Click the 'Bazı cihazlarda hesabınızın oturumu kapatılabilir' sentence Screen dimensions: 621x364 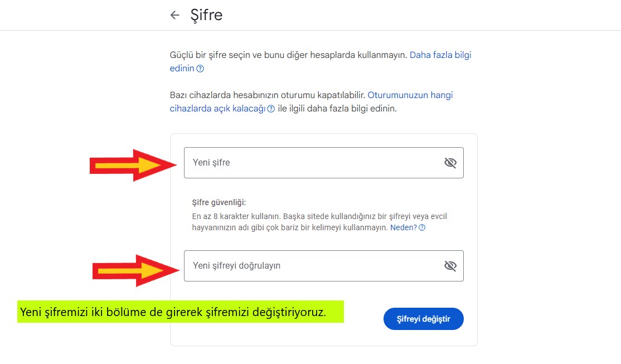pos(268,95)
